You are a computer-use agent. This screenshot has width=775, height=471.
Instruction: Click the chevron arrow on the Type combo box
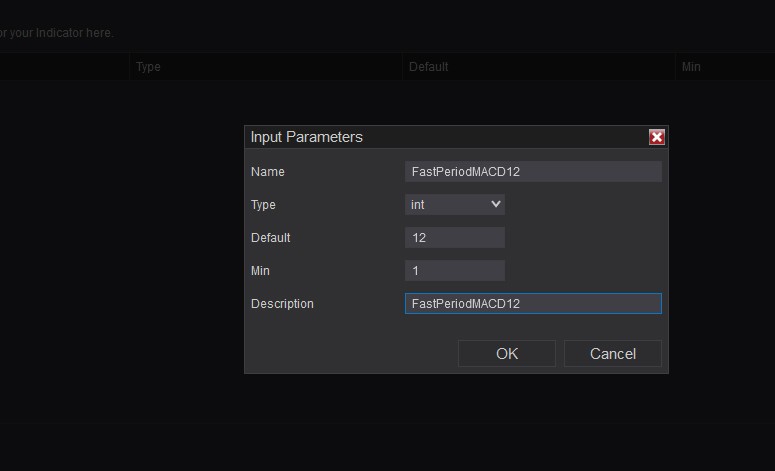tap(496, 205)
